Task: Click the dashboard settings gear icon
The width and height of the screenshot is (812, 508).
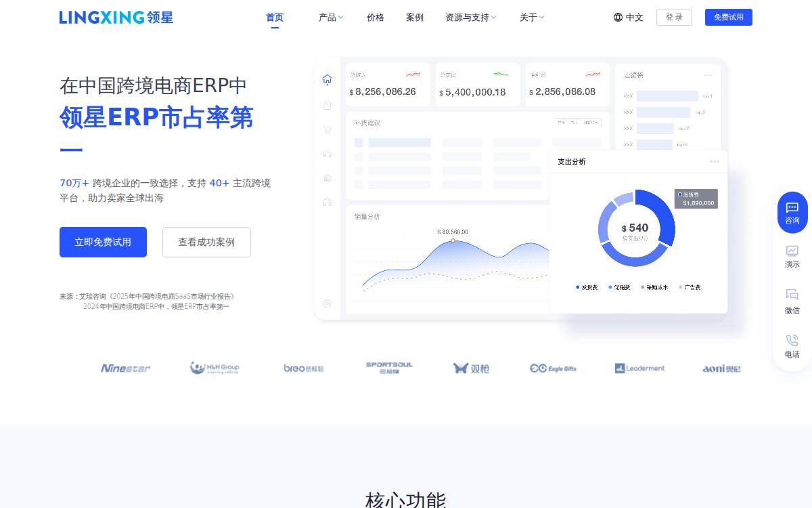Action: (x=328, y=303)
